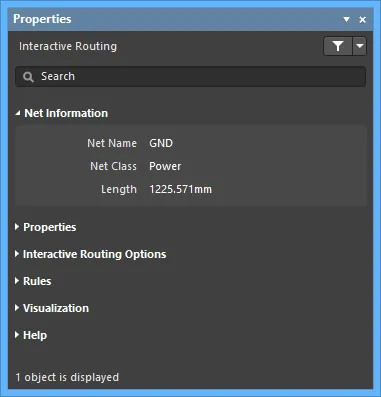
Task: Open the filter dropdown arrow beside funnel
Action: [x=360, y=46]
